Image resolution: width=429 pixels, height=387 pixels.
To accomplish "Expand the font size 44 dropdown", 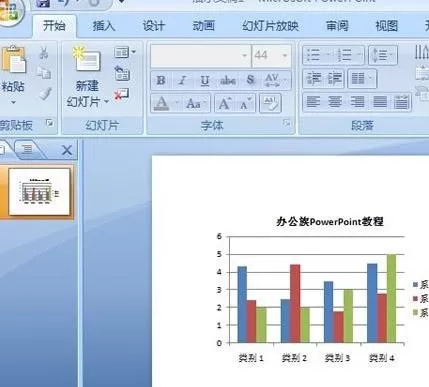I will [x=285, y=56].
